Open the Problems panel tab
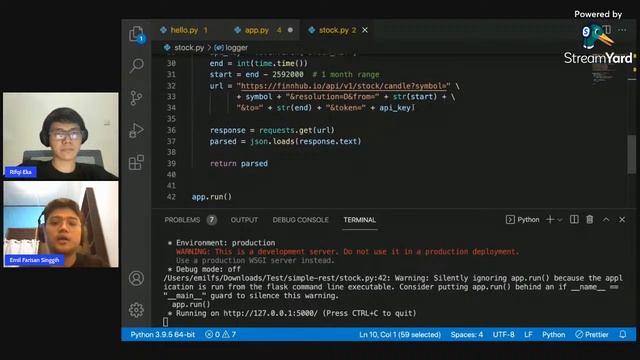The height and width of the screenshot is (360, 640). pos(182,220)
